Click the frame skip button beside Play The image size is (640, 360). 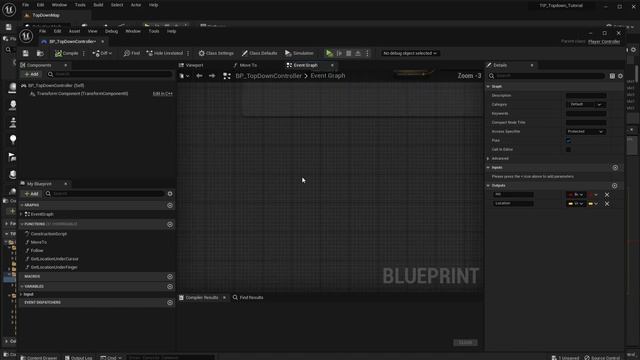[x=339, y=53]
